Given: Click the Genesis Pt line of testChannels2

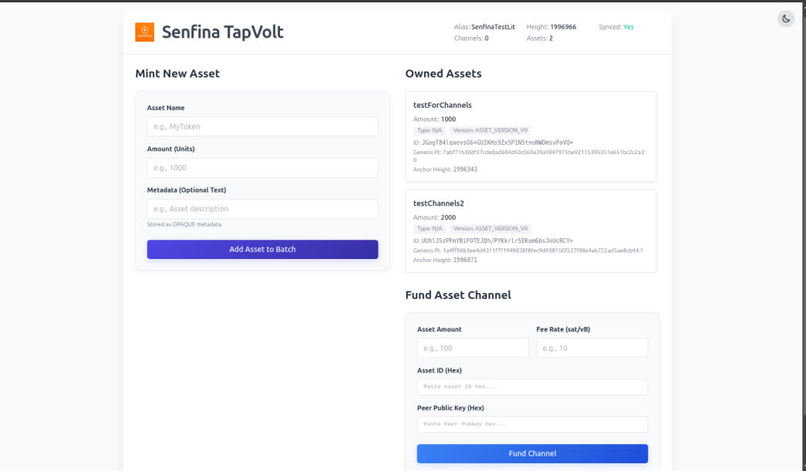Looking at the screenshot, I should (x=528, y=250).
